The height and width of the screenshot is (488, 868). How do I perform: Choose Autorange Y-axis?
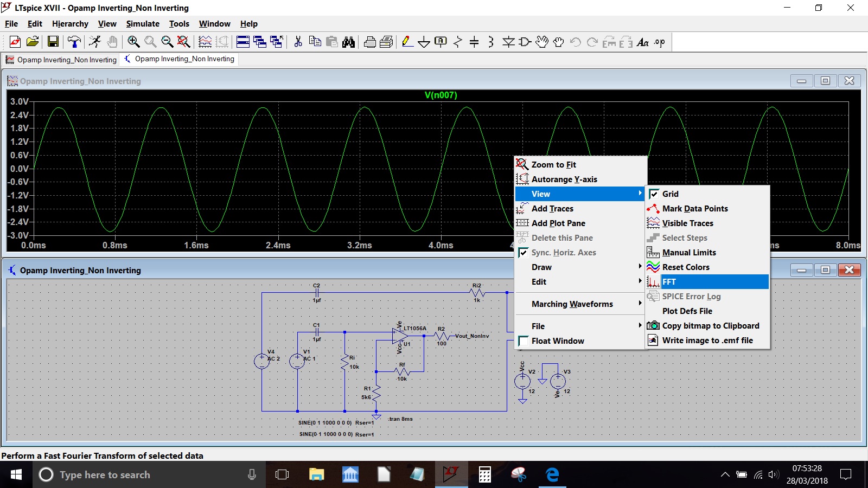coord(579,179)
